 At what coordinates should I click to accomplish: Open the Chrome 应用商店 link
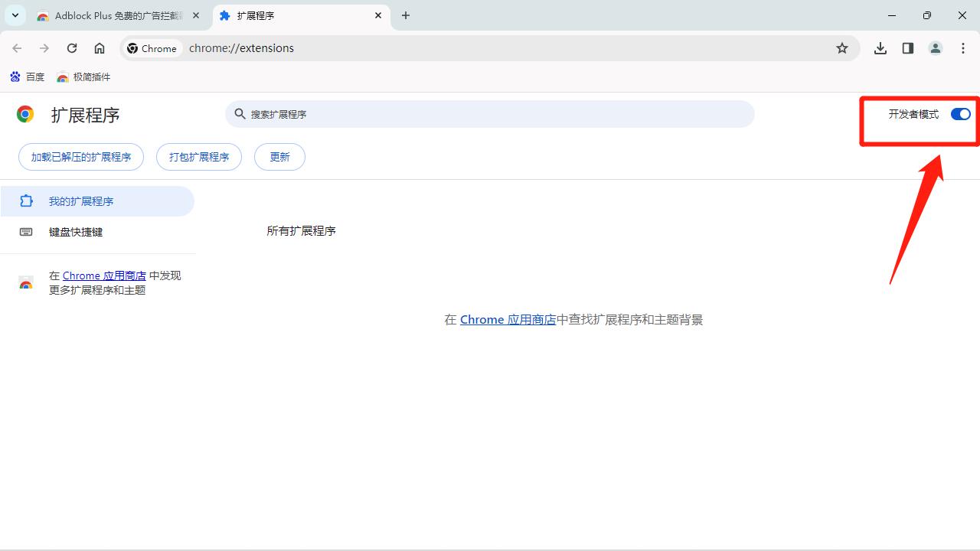click(508, 319)
